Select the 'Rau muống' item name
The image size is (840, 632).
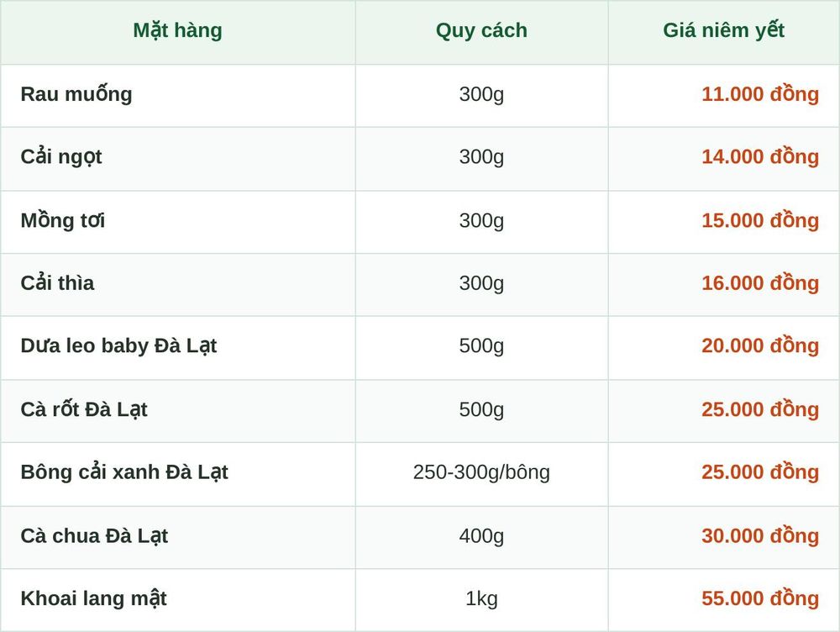pos(76,94)
